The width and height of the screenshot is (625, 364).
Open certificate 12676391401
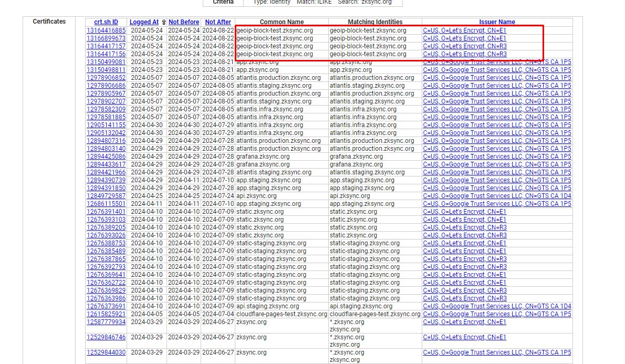106,212
